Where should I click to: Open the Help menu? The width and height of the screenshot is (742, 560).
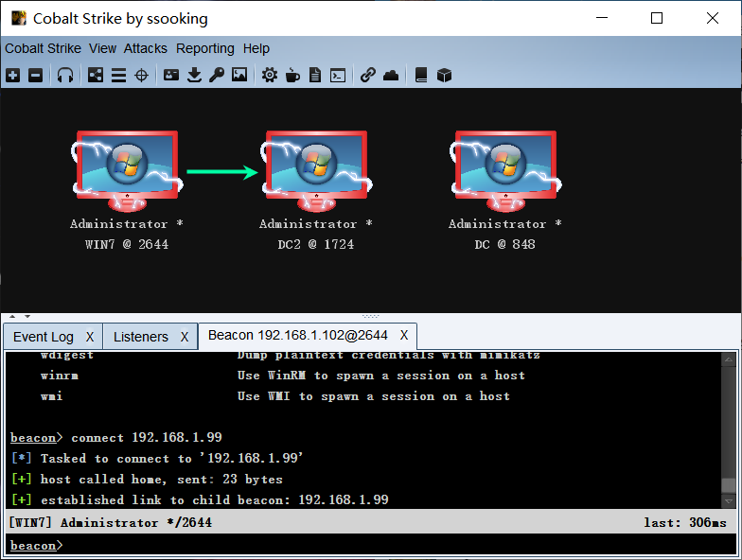(x=256, y=48)
